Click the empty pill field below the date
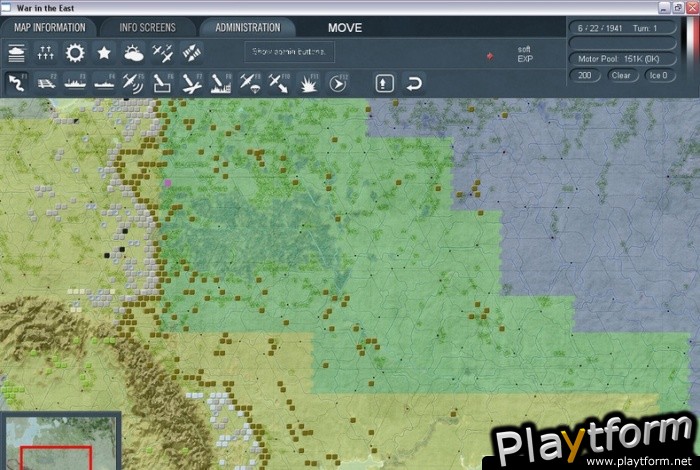The height and width of the screenshot is (470, 700). click(623, 44)
